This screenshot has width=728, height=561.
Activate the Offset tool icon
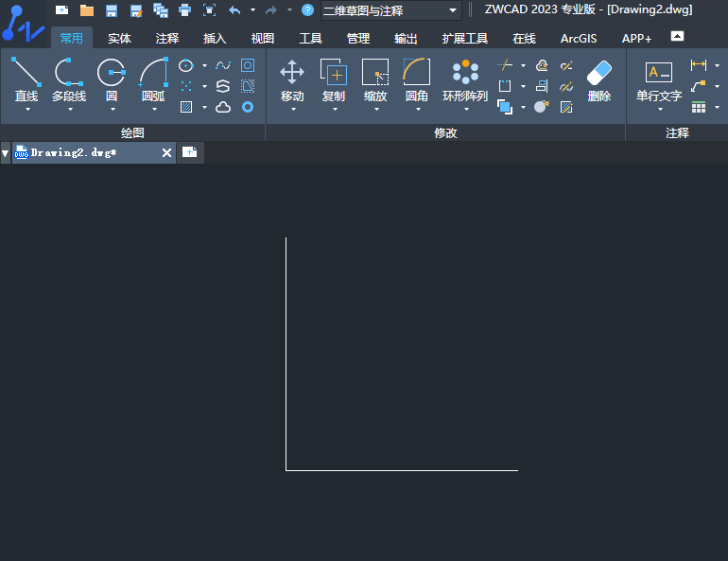542,65
